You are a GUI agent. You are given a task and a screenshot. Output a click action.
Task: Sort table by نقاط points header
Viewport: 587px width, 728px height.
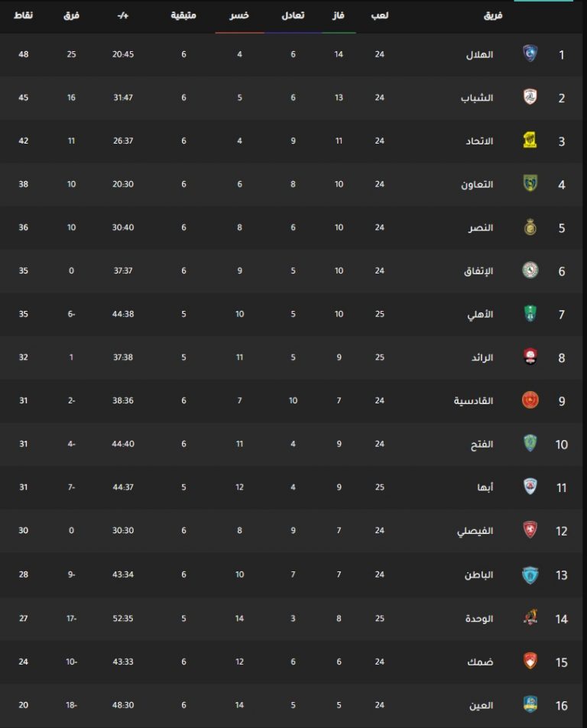click(23, 15)
